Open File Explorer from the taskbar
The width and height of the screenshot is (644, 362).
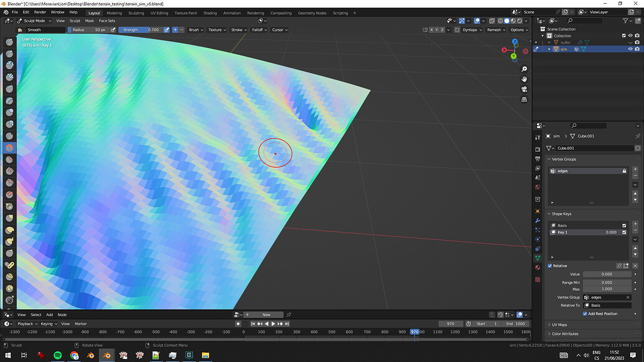[205, 355]
